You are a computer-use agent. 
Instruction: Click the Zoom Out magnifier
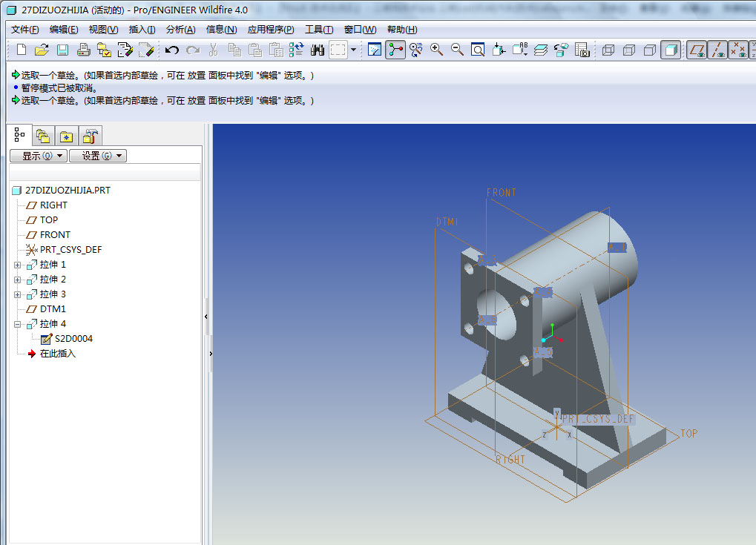(457, 50)
